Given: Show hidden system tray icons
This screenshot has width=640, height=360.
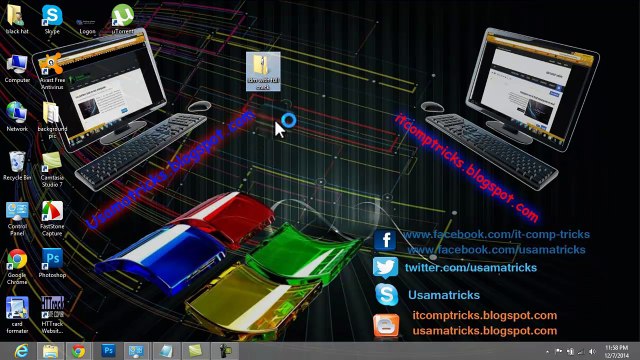Looking at the screenshot, I should [x=547, y=351].
